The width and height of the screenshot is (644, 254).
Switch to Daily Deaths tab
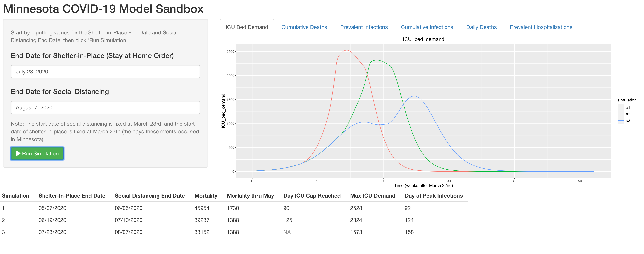pos(481,27)
